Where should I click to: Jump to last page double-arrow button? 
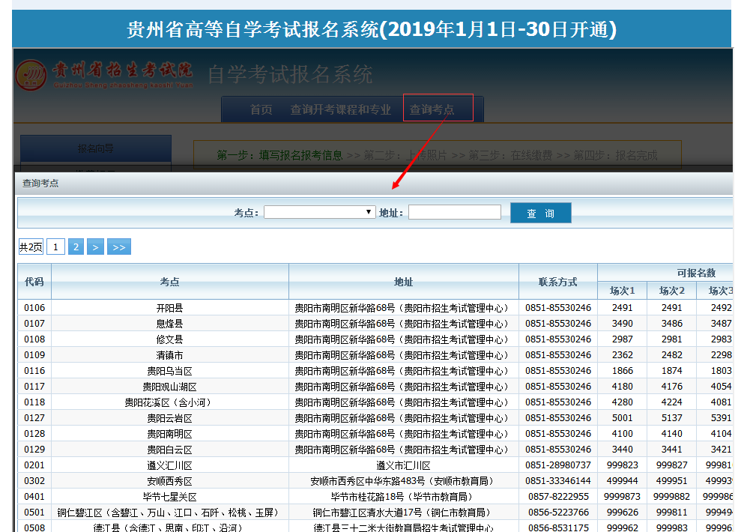pyautogui.click(x=118, y=247)
